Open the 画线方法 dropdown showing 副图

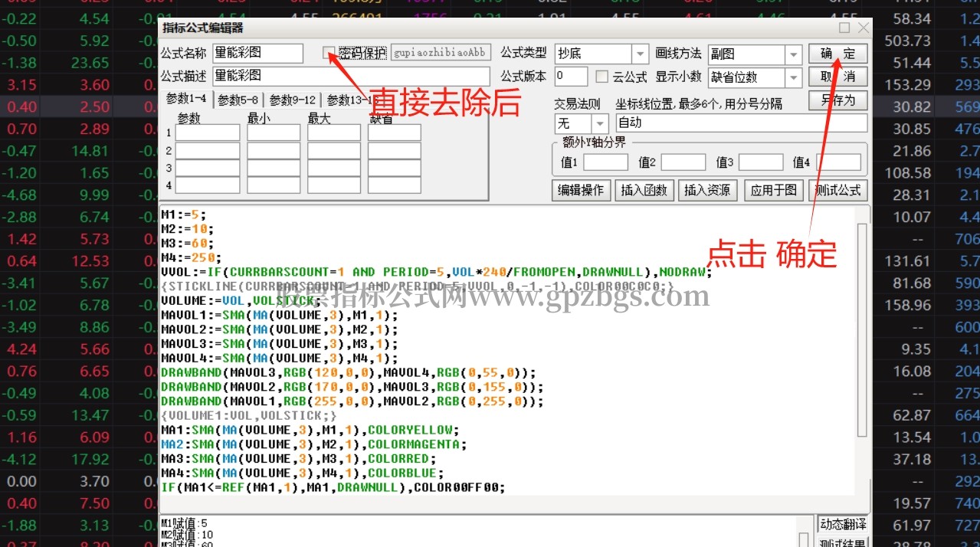(795, 54)
